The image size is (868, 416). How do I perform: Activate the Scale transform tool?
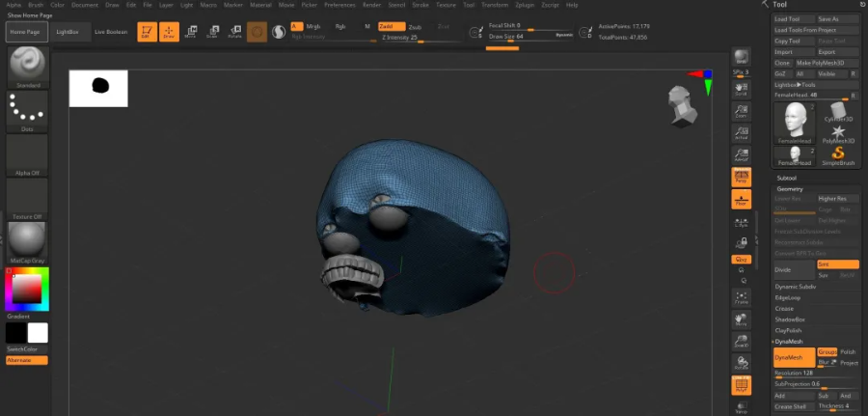pos(212,32)
